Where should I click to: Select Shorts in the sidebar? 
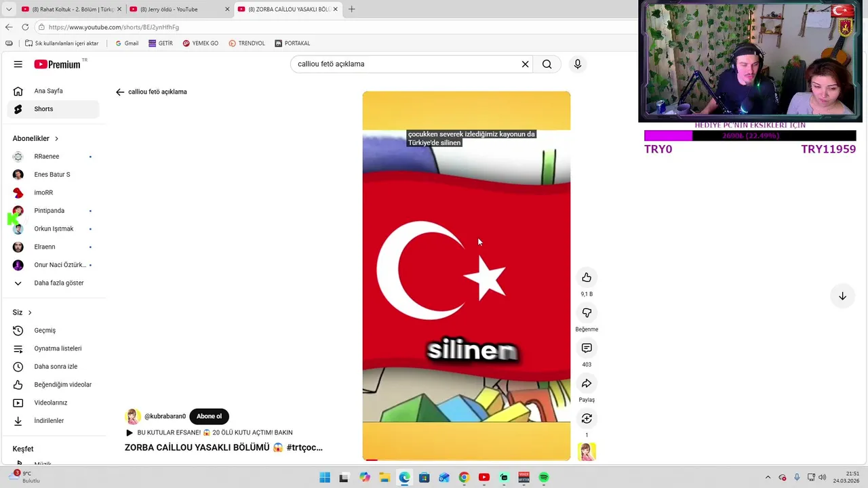(x=53, y=109)
